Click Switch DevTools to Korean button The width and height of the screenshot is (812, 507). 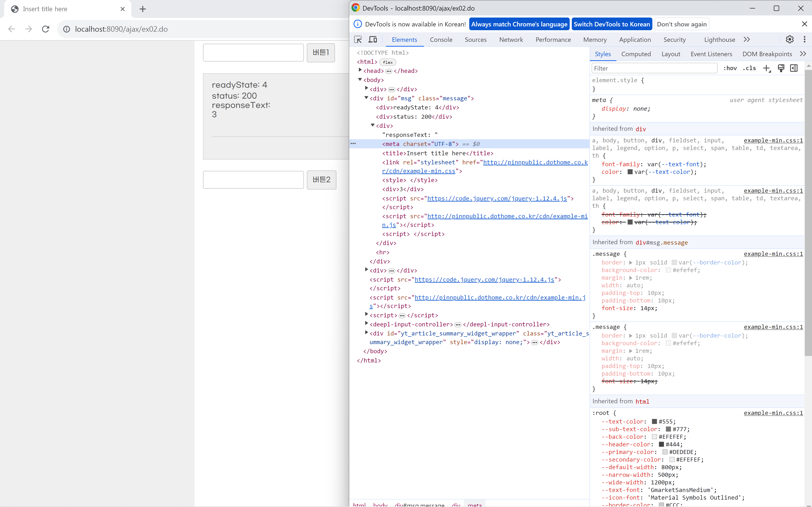coord(612,24)
